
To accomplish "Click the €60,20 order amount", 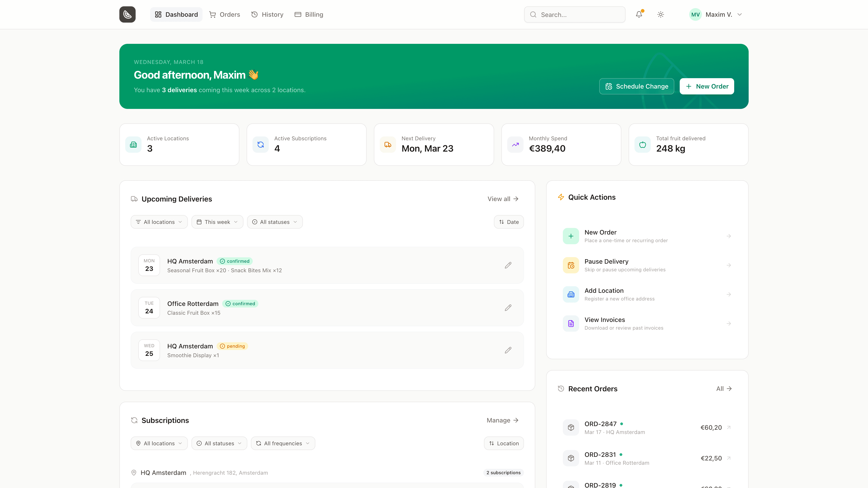I will tap(711, 427).
